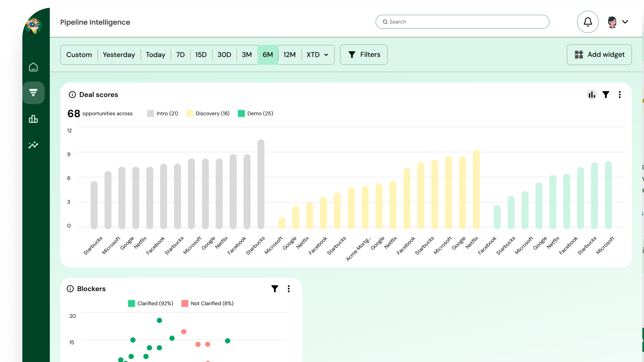Open the Filters button
The height and width of the screenshot is (362, 644).
tap(364, 55)
